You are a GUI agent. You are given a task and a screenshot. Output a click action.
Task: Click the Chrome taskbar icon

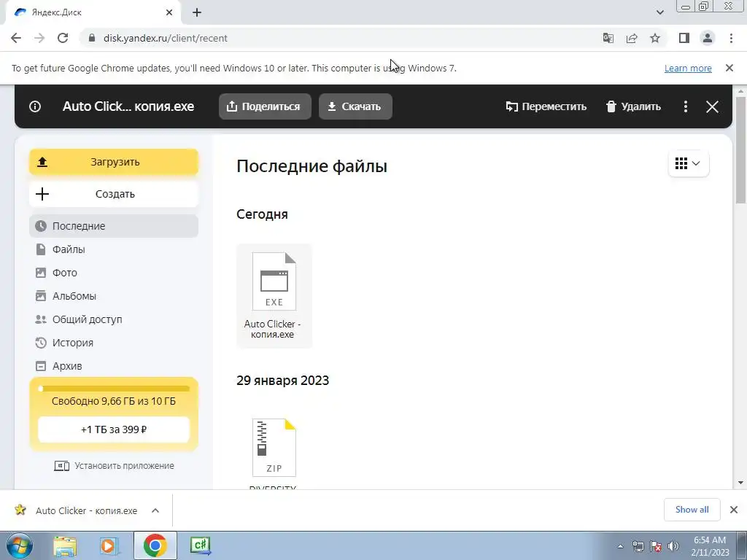[x=155, y=545]
